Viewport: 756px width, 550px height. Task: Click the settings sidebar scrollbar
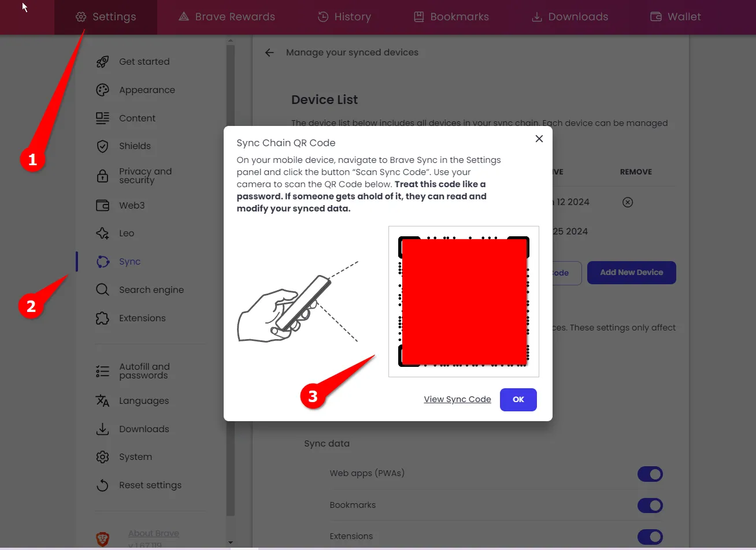click(231, 280)
